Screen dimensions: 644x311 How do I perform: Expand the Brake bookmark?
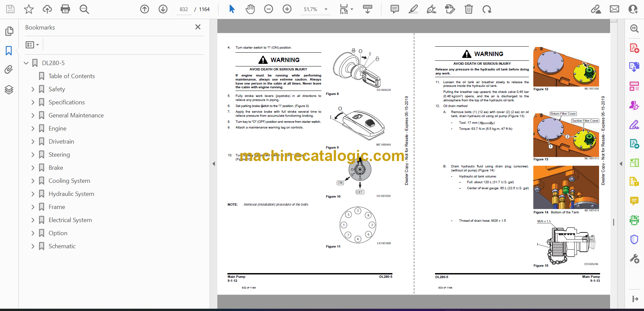pyautogui.click(x=33, y=168)
